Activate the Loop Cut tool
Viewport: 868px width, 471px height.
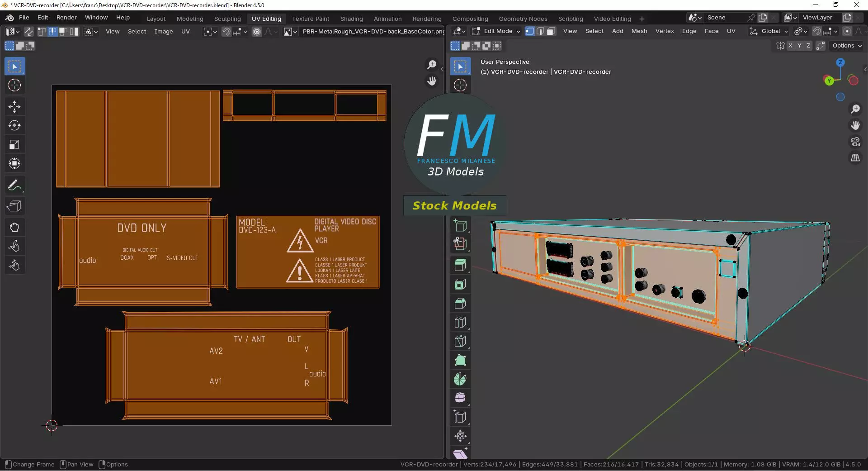pyautogui.click(x=460, y=322)
